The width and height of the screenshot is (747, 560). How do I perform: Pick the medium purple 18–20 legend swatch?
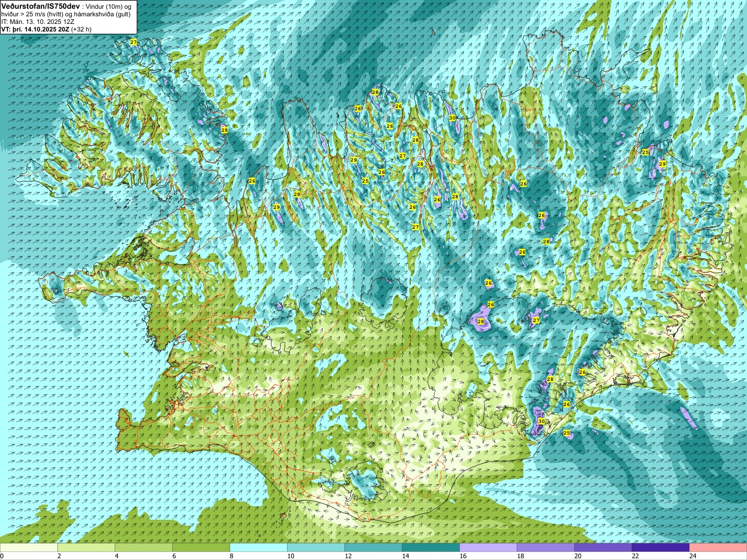click(x=546, y=548)
